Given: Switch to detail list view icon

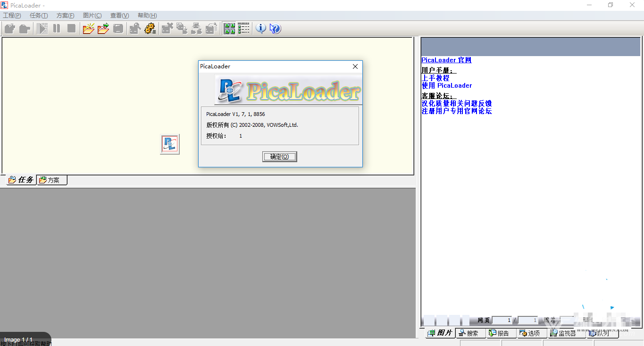Looking at the screenshot, I should [243, 28].
